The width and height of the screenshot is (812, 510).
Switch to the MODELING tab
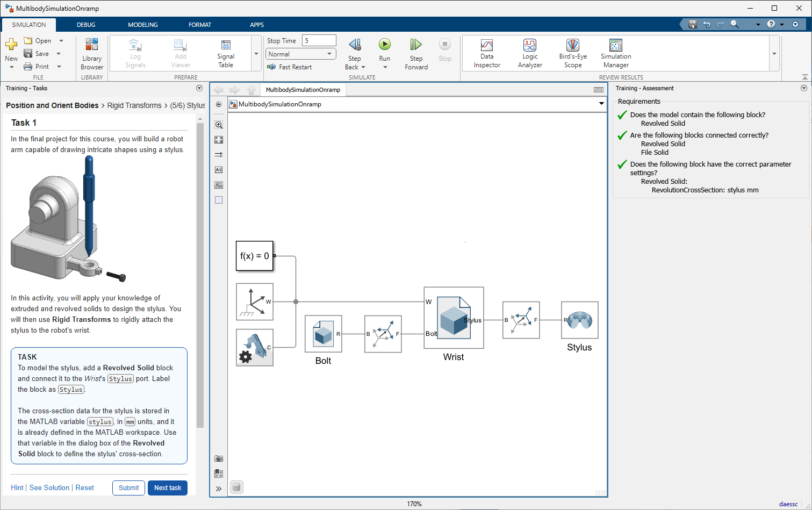pyautogui.click(x=143, y=25)
